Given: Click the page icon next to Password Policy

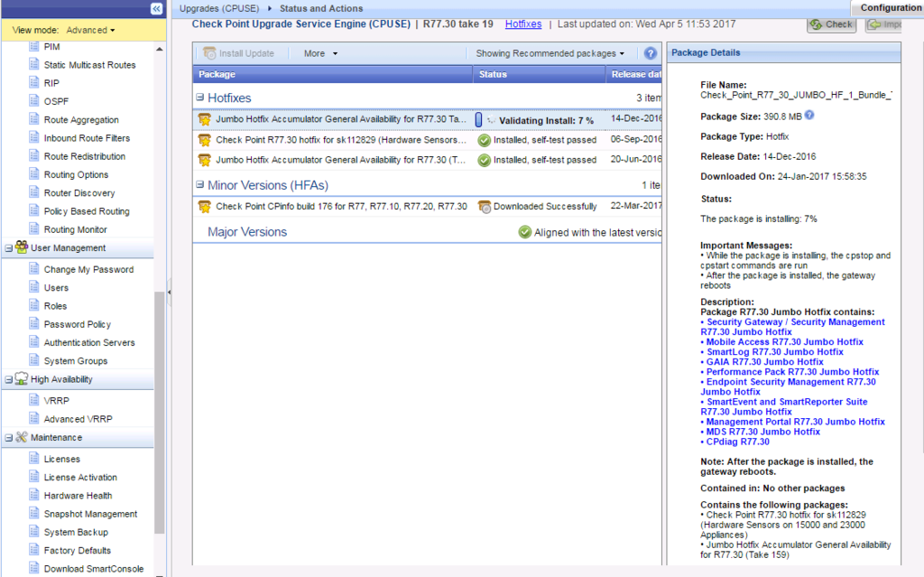Looking at the screenshot, I should tap(34, 324).
